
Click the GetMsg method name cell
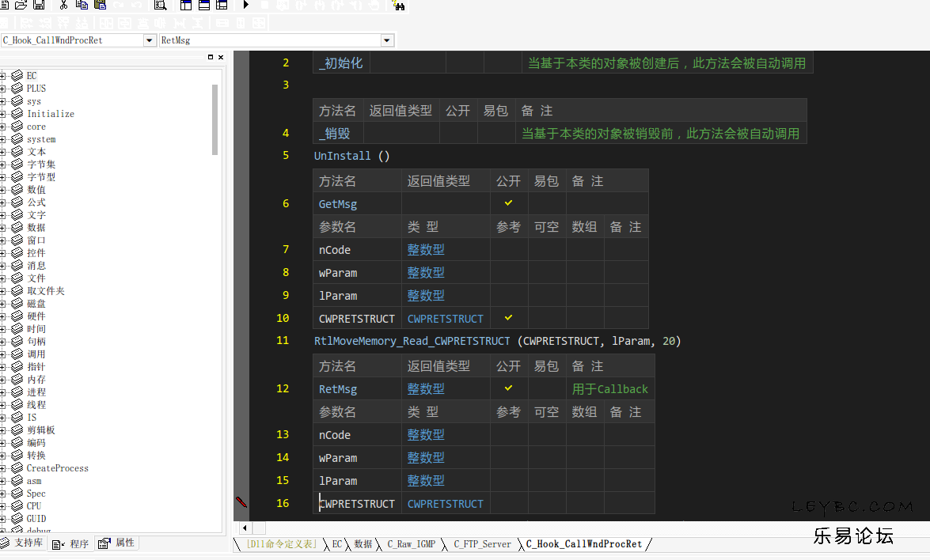click(x=357, y=203)
